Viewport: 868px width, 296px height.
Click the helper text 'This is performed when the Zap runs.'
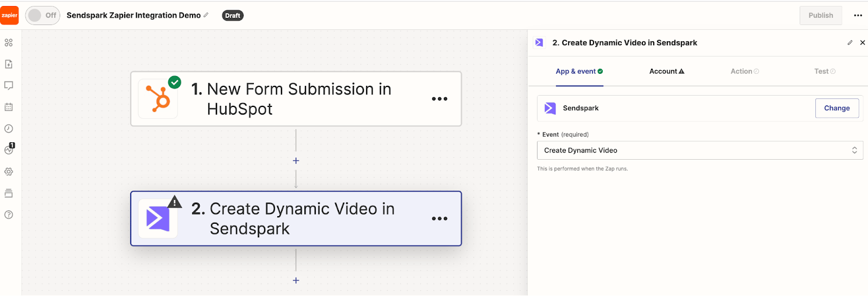click(x=582, y=169)
